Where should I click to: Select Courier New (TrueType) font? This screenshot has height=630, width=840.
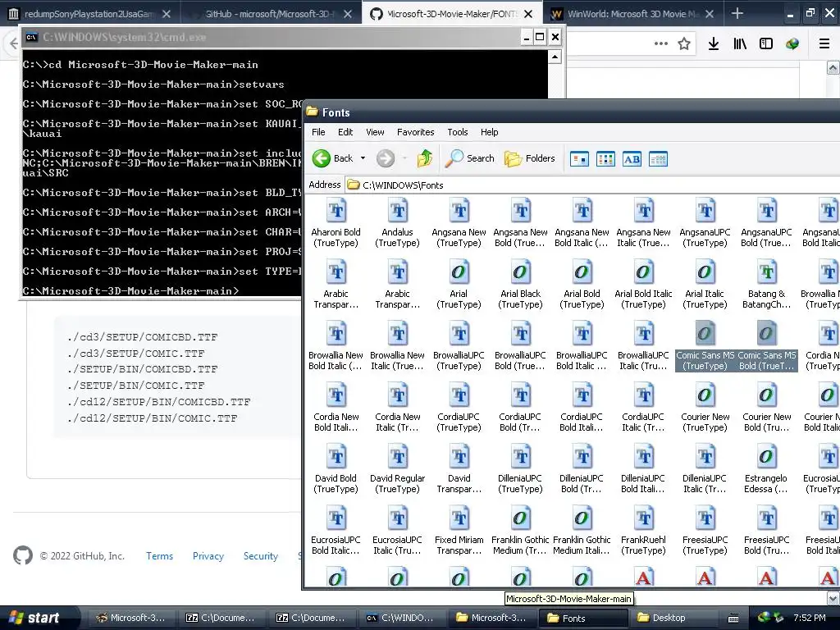(x=705, y=408)
